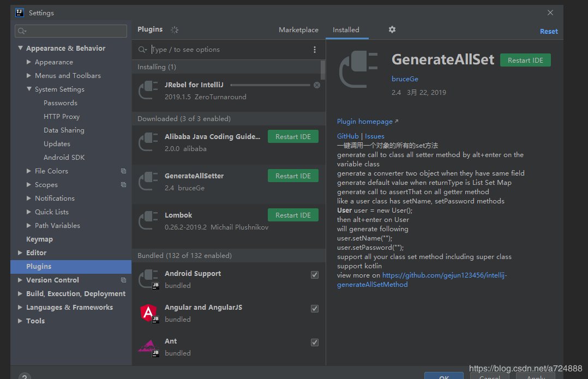Image resolution: width=588 pixels, height=379 pixels.
Task: Click Restart IDE for Alibaba Java Coding Guidelines
Action: point(293,136)
